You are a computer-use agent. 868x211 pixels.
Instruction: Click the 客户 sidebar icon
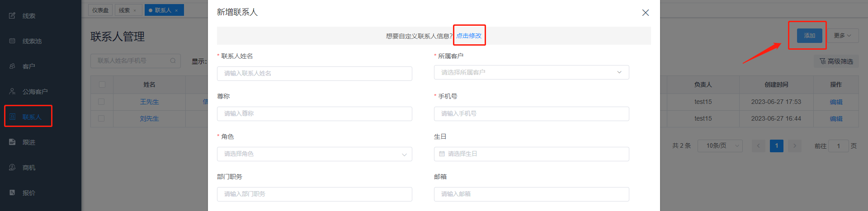[x=12, y=66]
